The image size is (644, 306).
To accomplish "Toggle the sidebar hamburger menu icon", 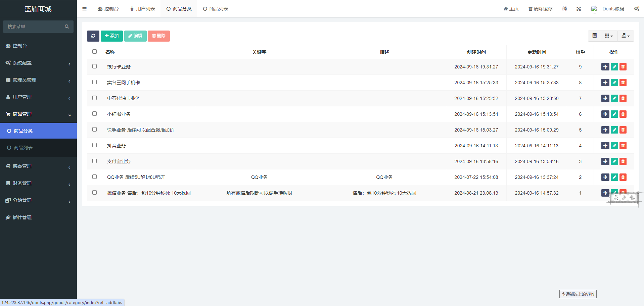I will pyautogui.click(x=85, y=9).
